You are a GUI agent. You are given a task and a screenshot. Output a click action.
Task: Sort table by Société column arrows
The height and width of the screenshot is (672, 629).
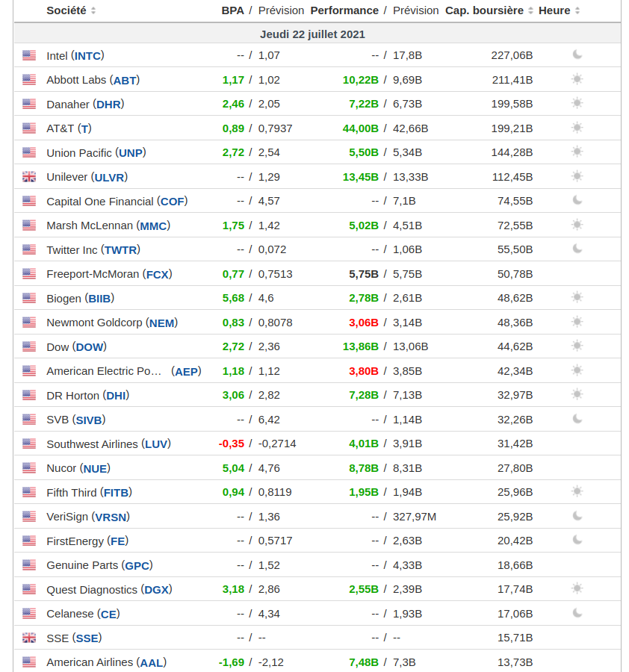pos(93,11)
